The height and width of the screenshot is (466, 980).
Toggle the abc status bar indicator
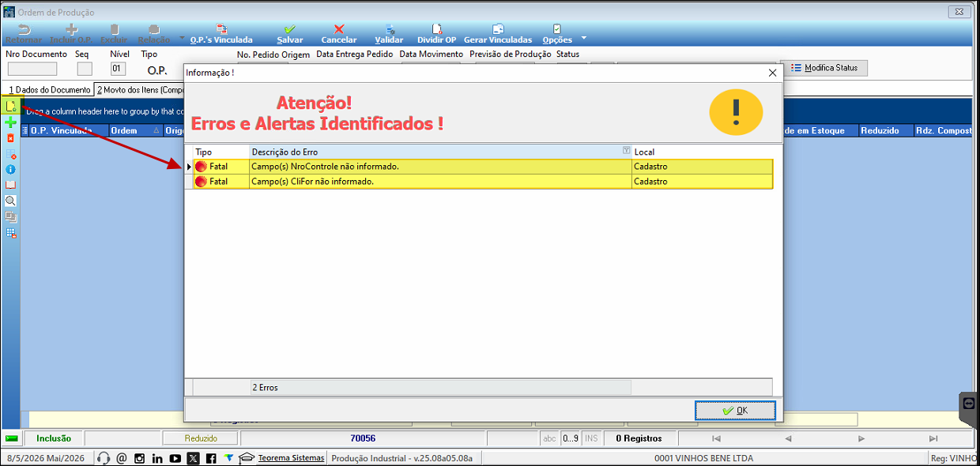[x=550, y=438]
